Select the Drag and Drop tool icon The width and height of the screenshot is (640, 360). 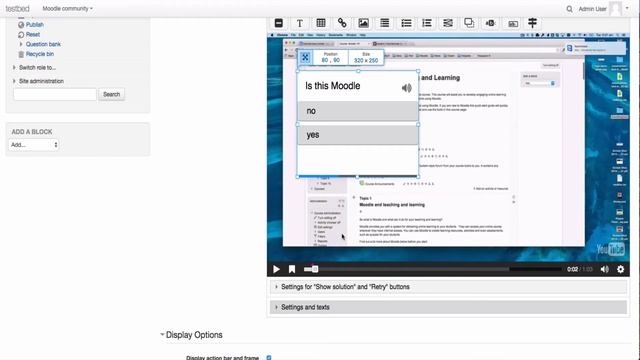pos(469,23)
